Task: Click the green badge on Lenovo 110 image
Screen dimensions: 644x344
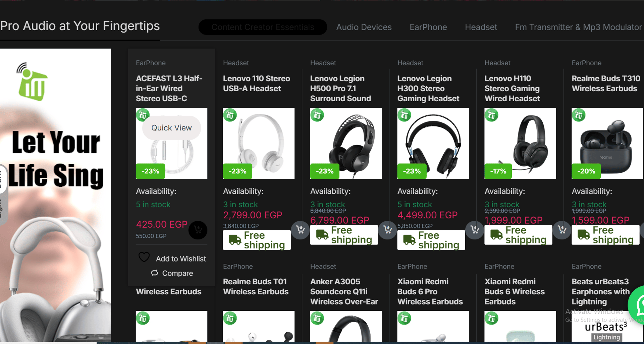Action: [x=230, y=115]
